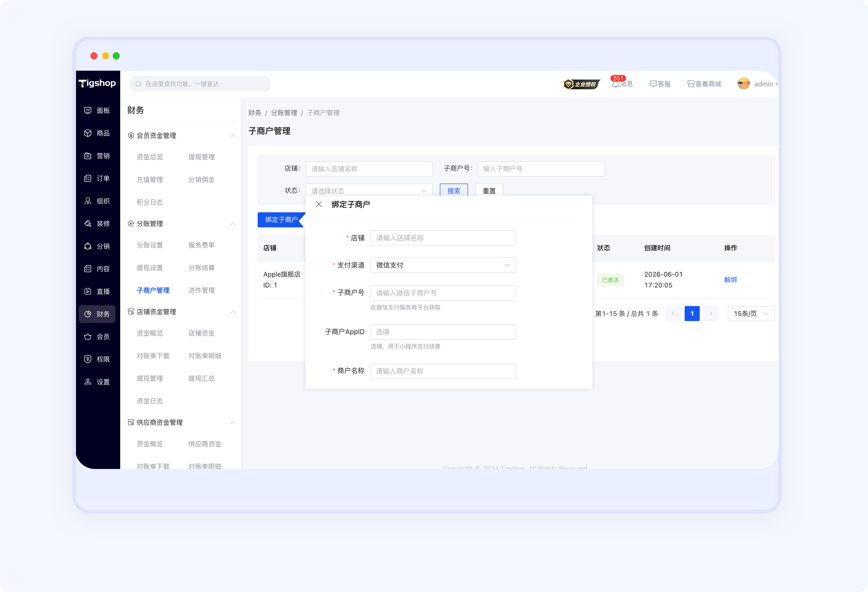The height and width of the screenshot is (592, 868).
Task: Open the 营销 marketing sidebar icon
Action: coord(88,156)
